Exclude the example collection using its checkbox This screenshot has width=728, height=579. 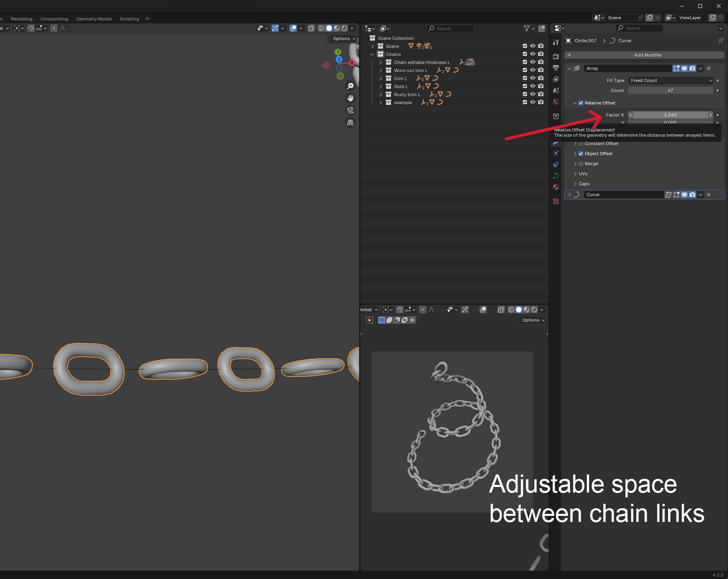click(524, 102)
